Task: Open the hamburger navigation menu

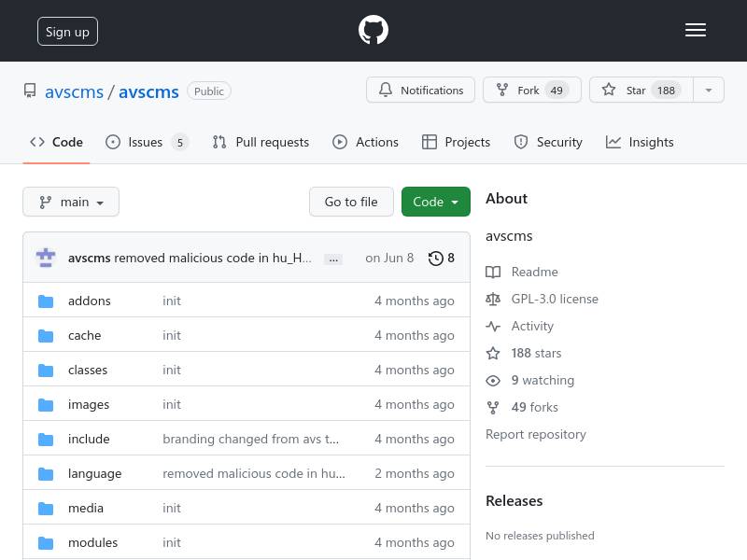Action: pos(696,31)
